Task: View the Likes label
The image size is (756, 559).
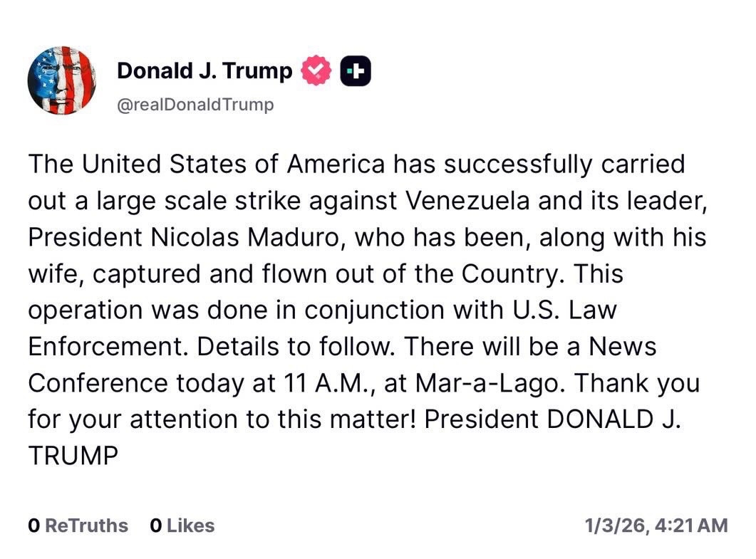Action: (190, 526)
